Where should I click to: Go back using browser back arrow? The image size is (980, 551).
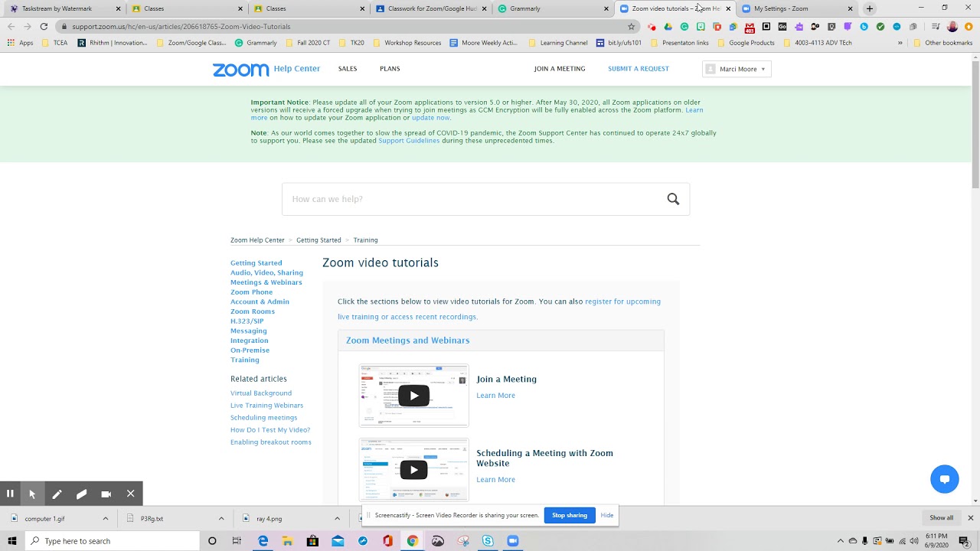[x=11, y=26]
